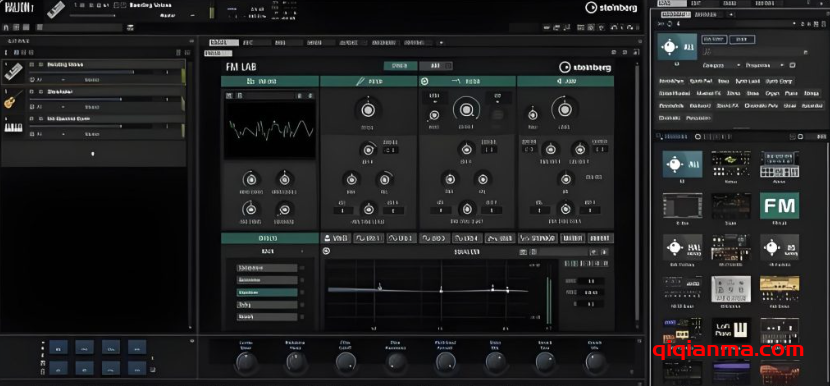Select the person-icon tab below the FM sections
Viewport: 830px width, 386px height.
(336, 239)
